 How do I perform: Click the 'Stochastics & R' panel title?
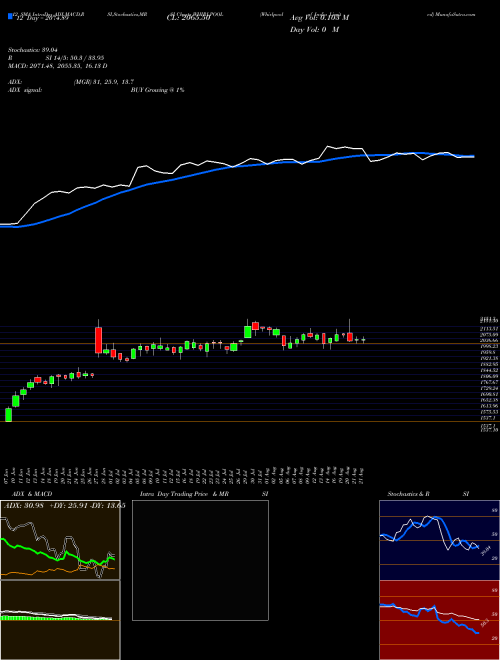[x=408, y=494]
